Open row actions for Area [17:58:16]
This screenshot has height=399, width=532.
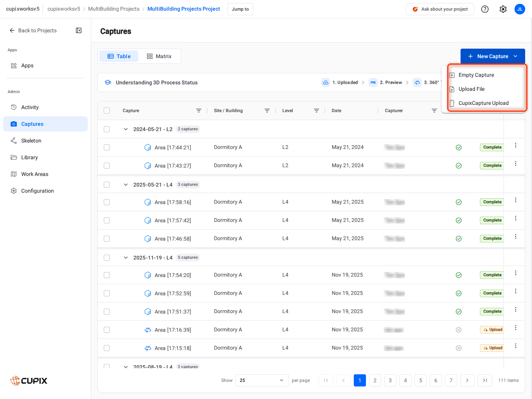(x=516, y=200)
